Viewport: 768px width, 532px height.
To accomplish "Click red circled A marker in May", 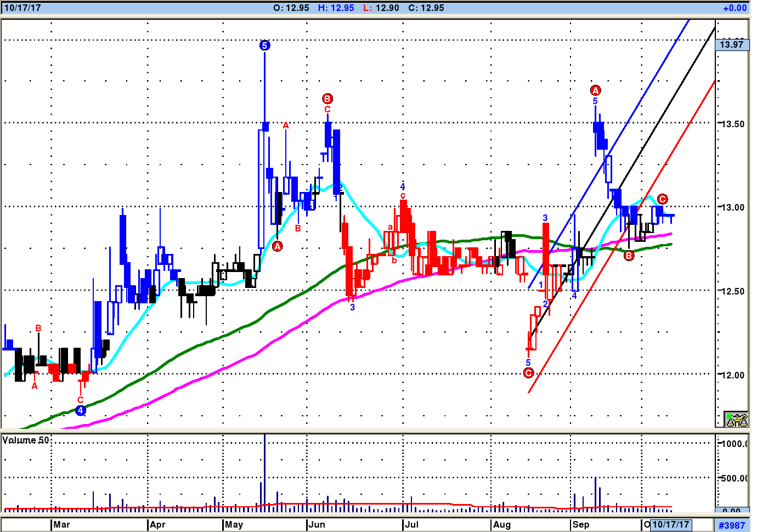I will (278, 246).
